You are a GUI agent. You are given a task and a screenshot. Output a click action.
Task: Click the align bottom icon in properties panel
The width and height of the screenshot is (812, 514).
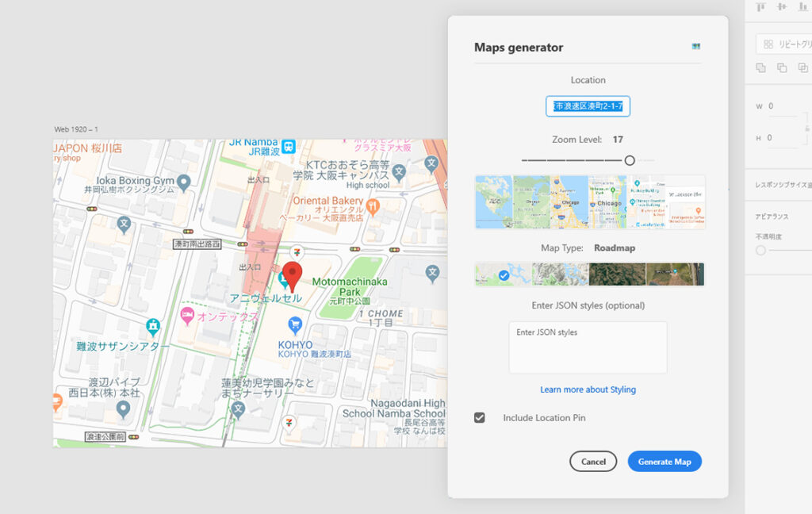803,6
